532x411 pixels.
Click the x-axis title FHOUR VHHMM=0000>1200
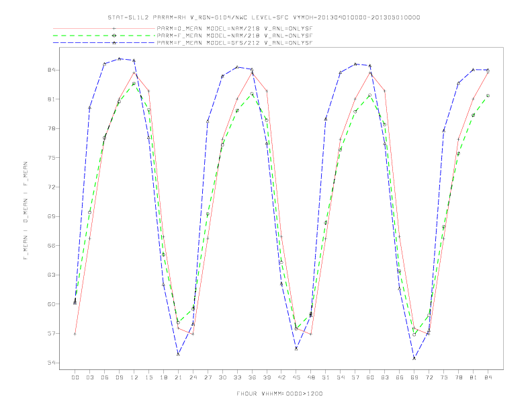[279, 394]
